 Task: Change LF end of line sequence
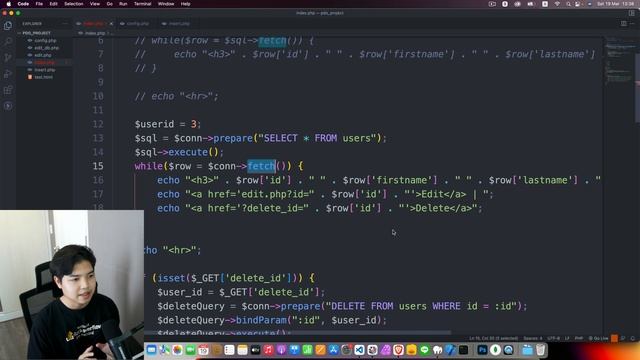click(567, 338)
